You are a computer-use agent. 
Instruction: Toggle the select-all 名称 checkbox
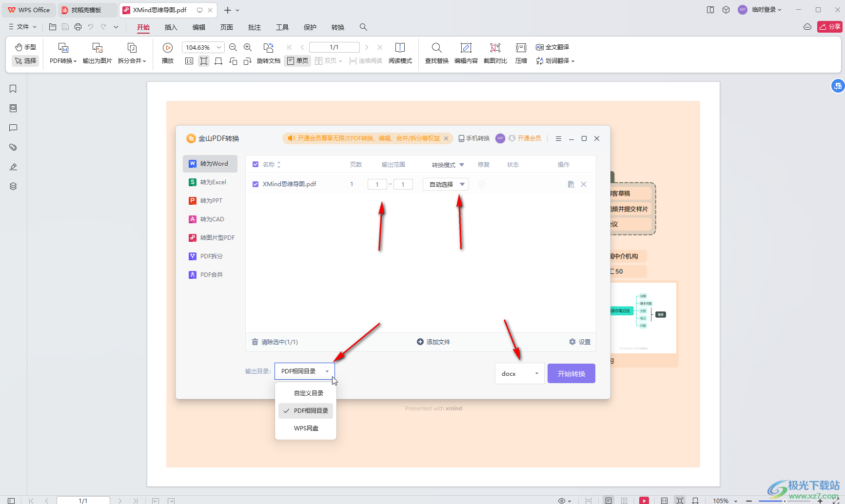(255, 164)
